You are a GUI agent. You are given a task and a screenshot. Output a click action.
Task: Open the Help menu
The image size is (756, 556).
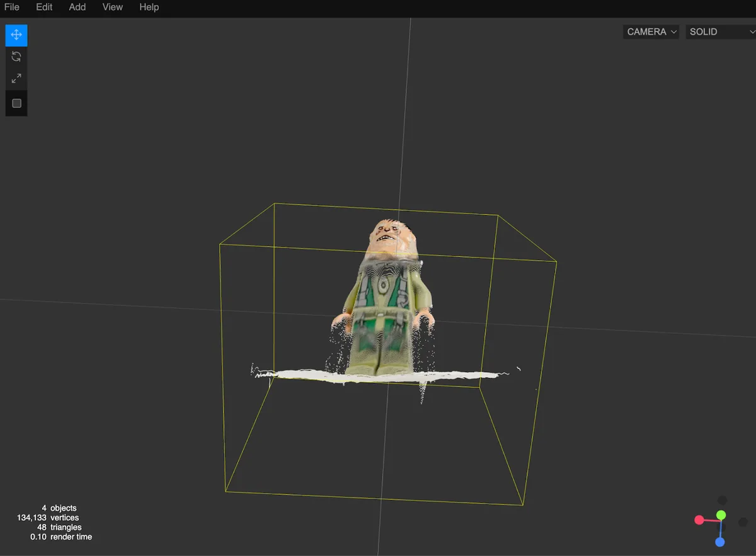[x=149, y=7]
